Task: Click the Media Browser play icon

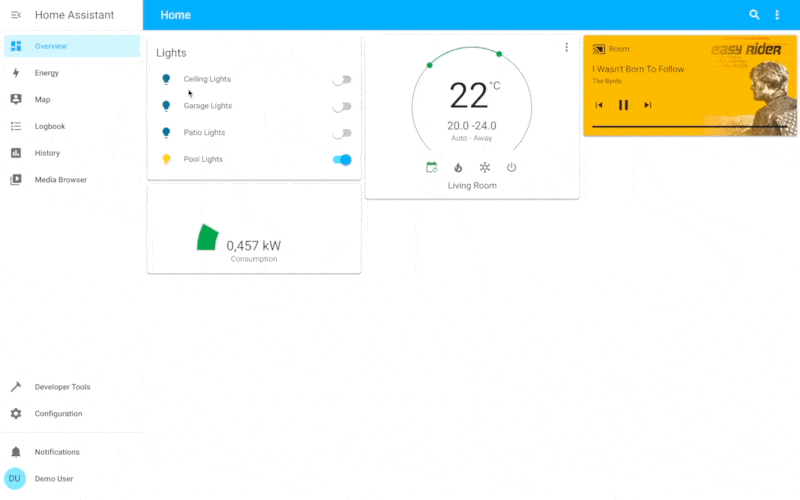Action: (16, 180)
